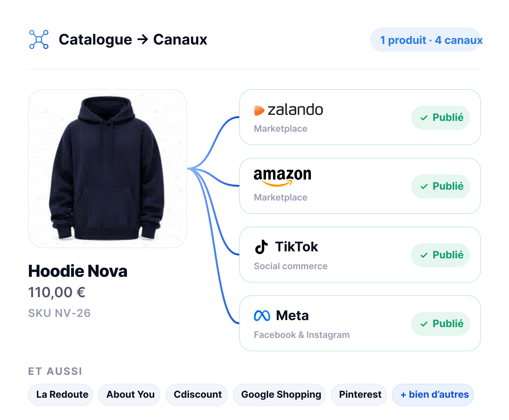Click the Hoodie Nova product title

click(x=78, y=271)
